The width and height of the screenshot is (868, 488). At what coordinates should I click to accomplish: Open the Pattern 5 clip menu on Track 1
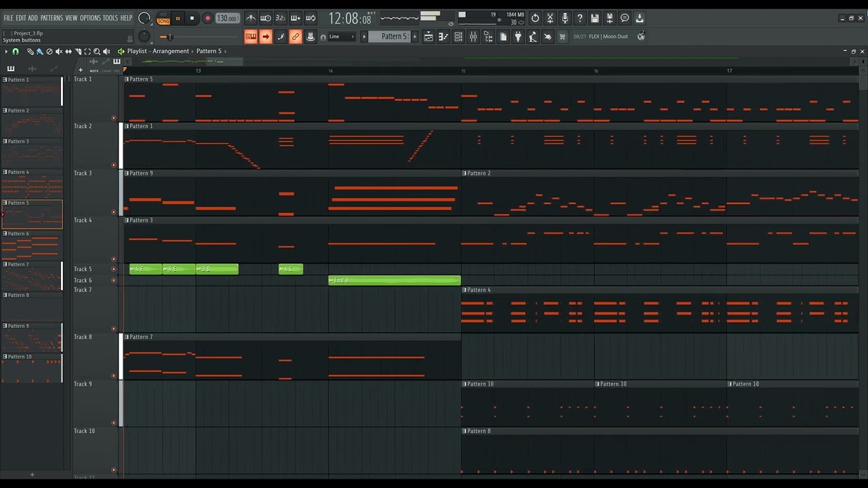[x=127, y=79]
